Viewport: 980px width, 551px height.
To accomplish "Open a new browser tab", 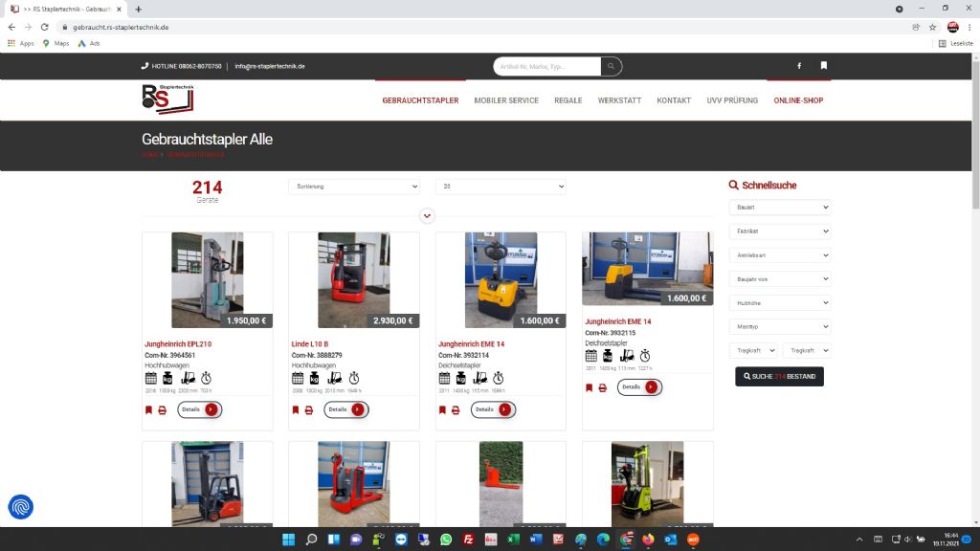I will (x=138, y=10).
